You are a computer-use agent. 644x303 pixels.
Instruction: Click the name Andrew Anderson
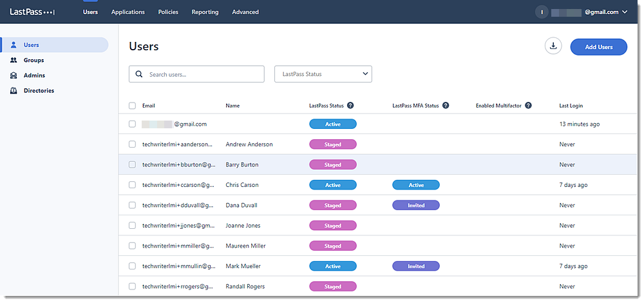coord(249,144)
